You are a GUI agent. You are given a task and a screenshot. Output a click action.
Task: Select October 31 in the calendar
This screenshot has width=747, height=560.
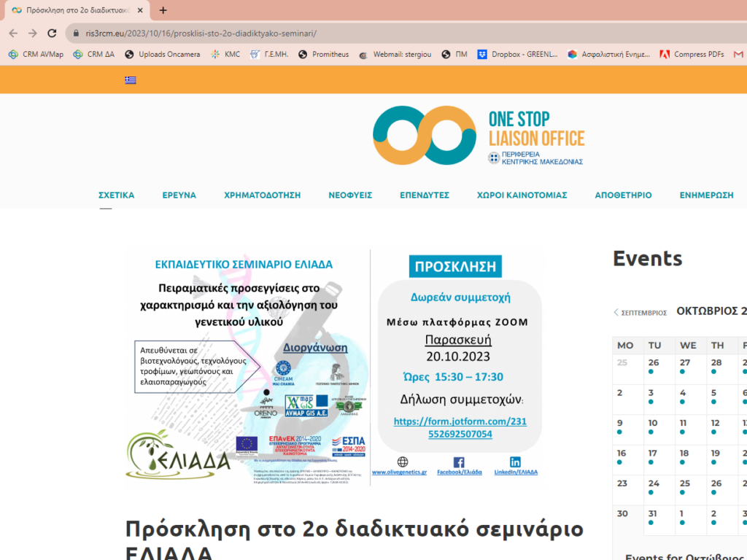pos(653,514)
